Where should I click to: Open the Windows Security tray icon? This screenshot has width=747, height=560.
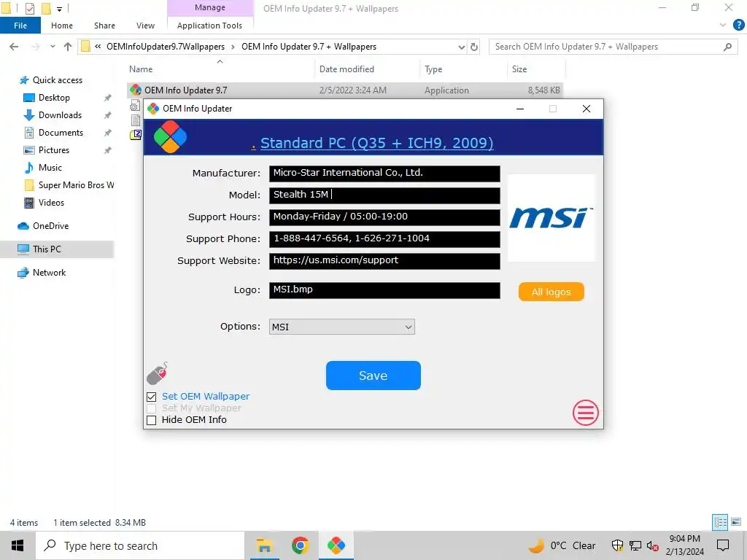point(617,545)
